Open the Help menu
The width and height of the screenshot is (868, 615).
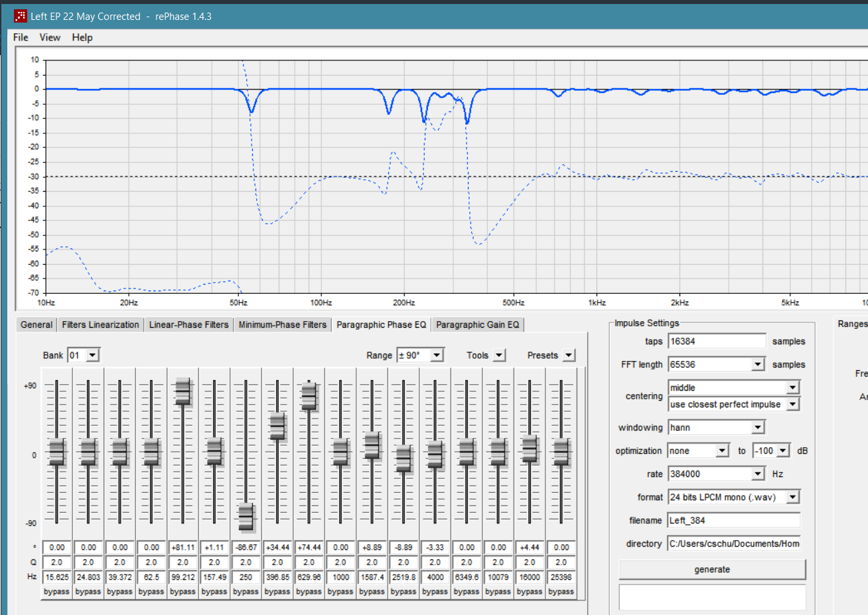82,37
